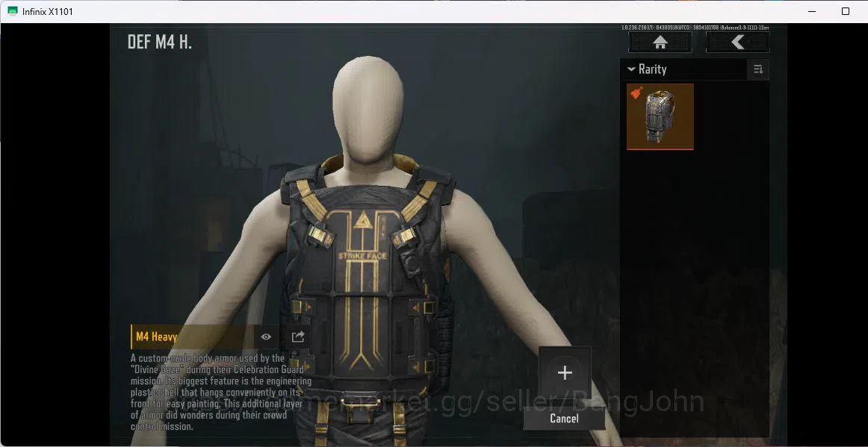The height and width of the screenshot is (447, 868).
Task: Go to the home screen via house icon
Action: 660,42
